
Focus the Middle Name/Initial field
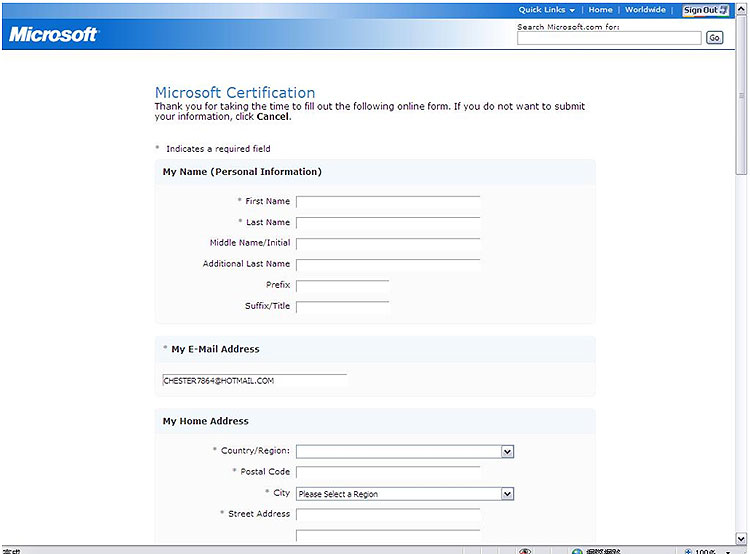coord(388,244)
